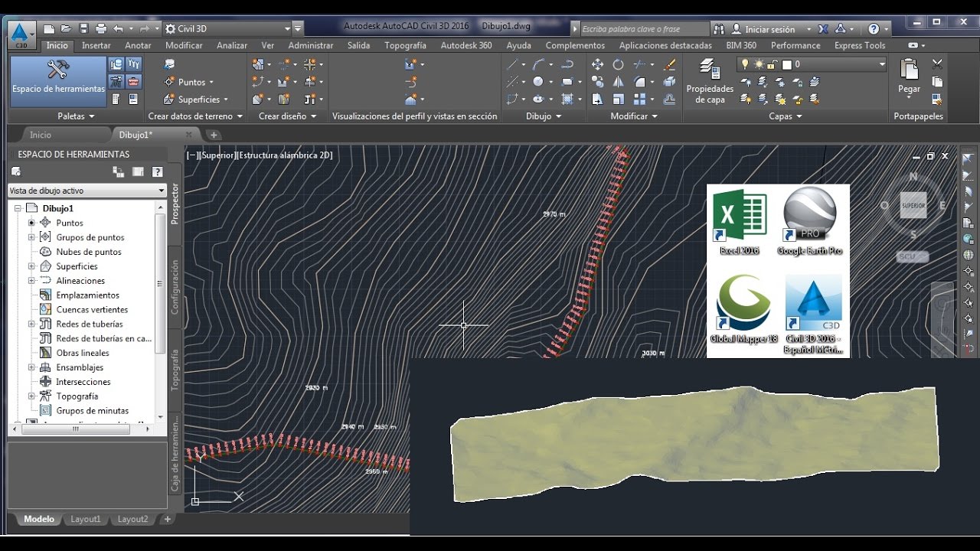Choose the Erase tool in Modificar panel
Screen dimensions: 980x551
(669, 64)
